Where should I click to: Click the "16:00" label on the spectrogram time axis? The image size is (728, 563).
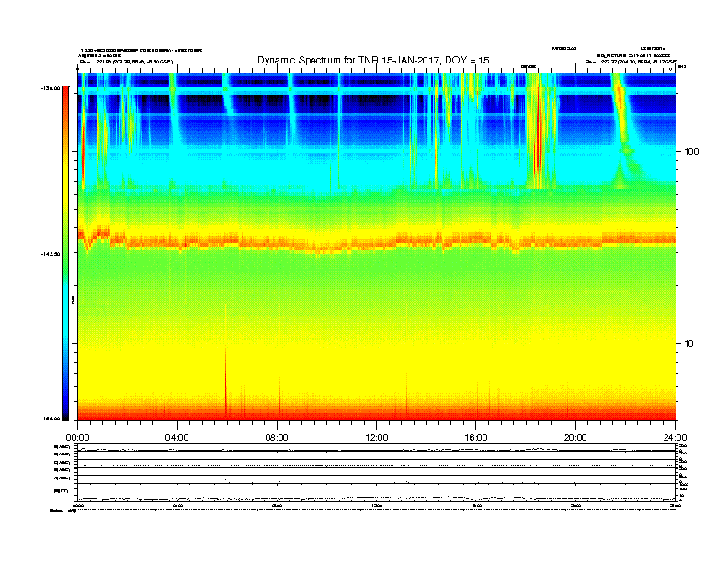[476, 438]
